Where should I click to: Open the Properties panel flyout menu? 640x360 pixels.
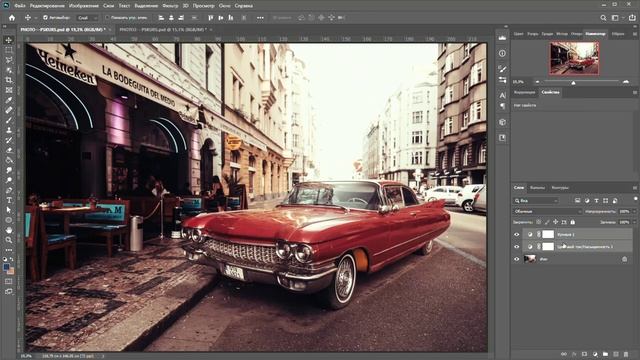pyautogui.click(x=635, y=93)
